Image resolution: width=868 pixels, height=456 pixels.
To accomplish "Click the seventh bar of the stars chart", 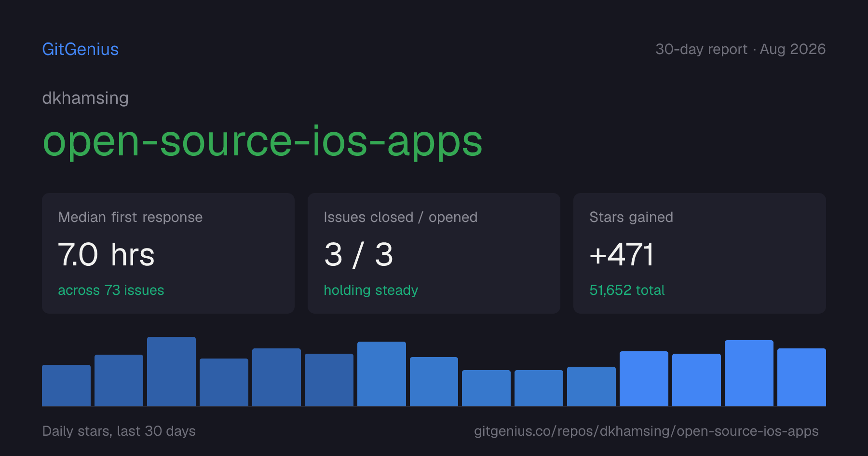I will pyautogui.click(x=381, y=374).
